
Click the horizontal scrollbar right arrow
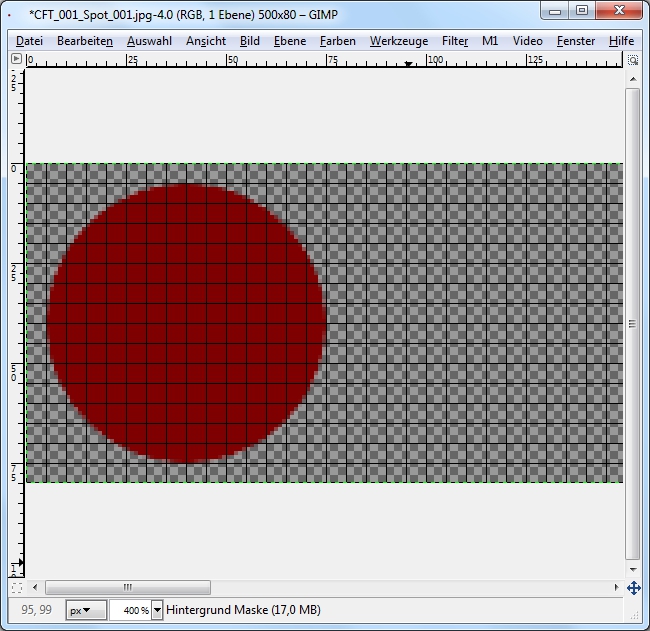pyautogui.click(x=616, y=587)
